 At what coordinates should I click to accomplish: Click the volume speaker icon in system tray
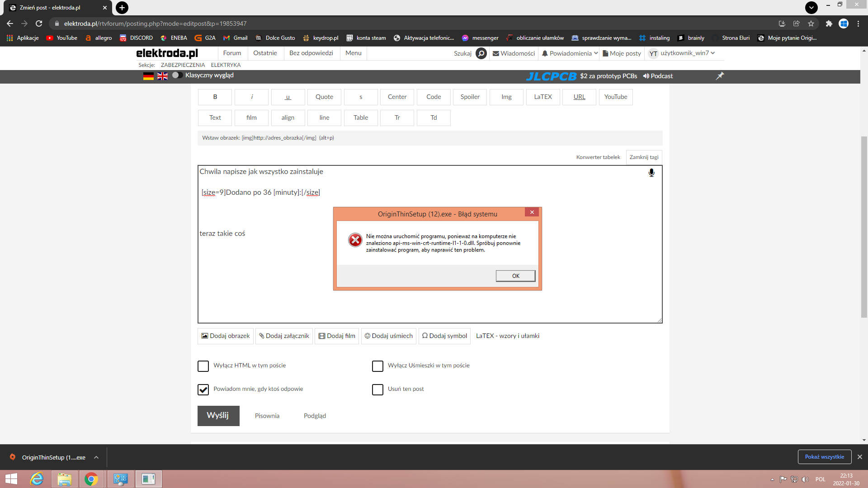(x=805, y=479)
